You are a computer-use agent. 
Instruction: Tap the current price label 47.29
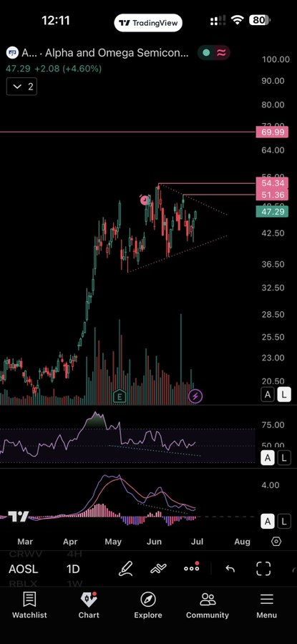(x=272, y=212)
